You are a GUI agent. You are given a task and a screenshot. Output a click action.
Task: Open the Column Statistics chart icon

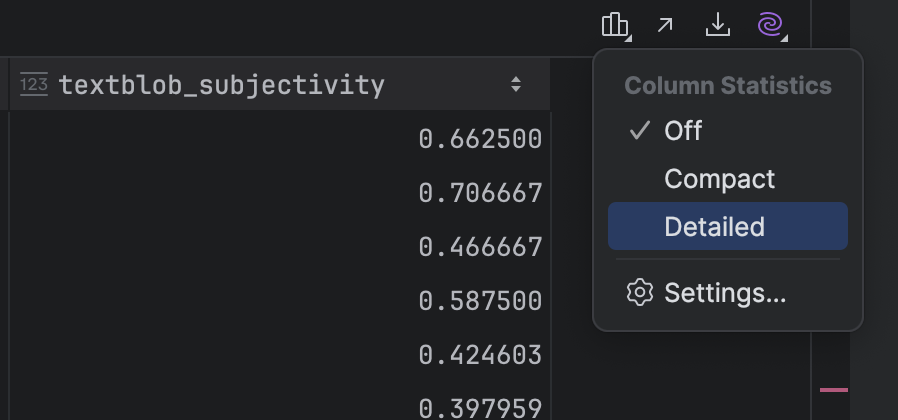coord(614,25)
